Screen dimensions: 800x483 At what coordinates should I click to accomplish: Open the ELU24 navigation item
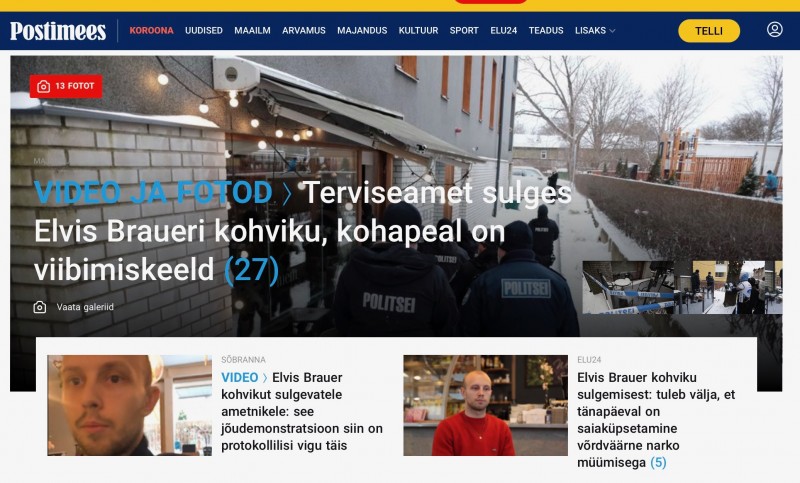pos(504,31)
